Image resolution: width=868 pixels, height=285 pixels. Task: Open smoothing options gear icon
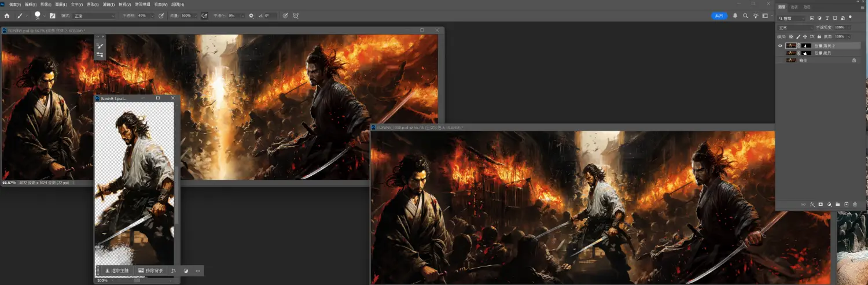[x=251, y=16]
